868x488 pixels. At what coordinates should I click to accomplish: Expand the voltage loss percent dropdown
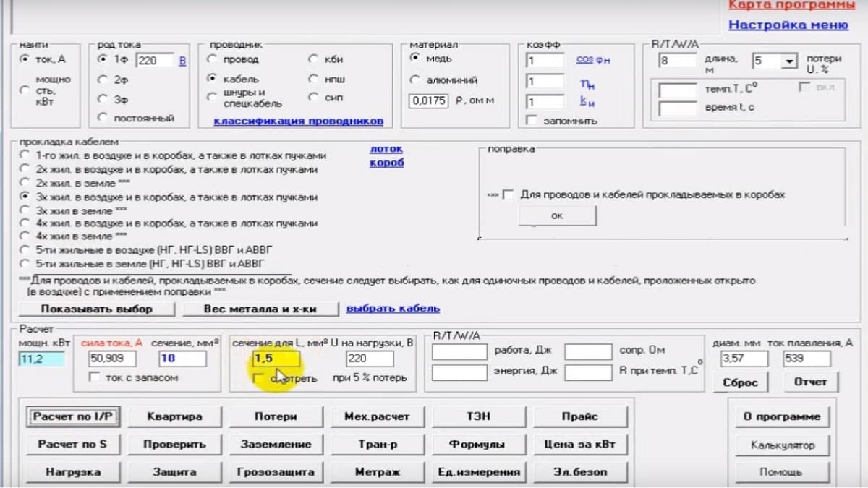click(790, 61)
